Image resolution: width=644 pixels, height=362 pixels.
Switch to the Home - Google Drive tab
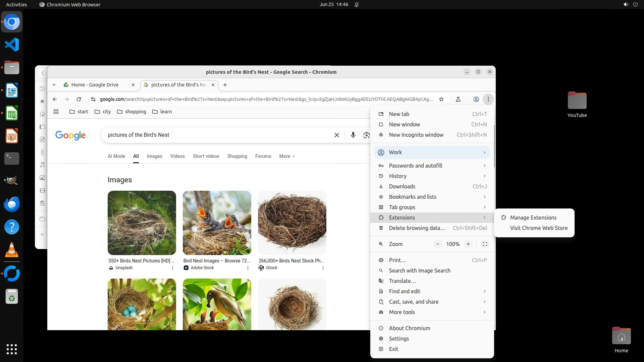click(x=95, y=85)
